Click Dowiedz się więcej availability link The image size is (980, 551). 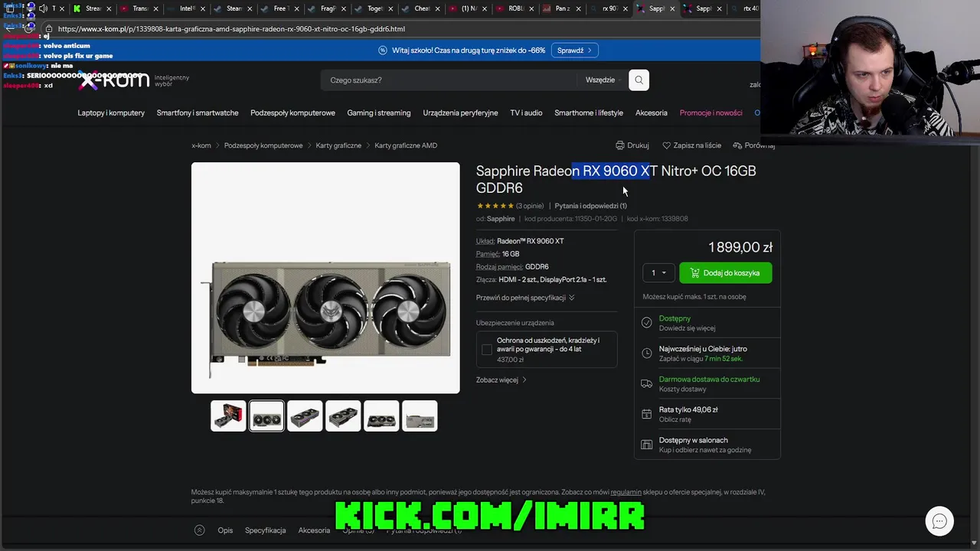pos(688,328)
